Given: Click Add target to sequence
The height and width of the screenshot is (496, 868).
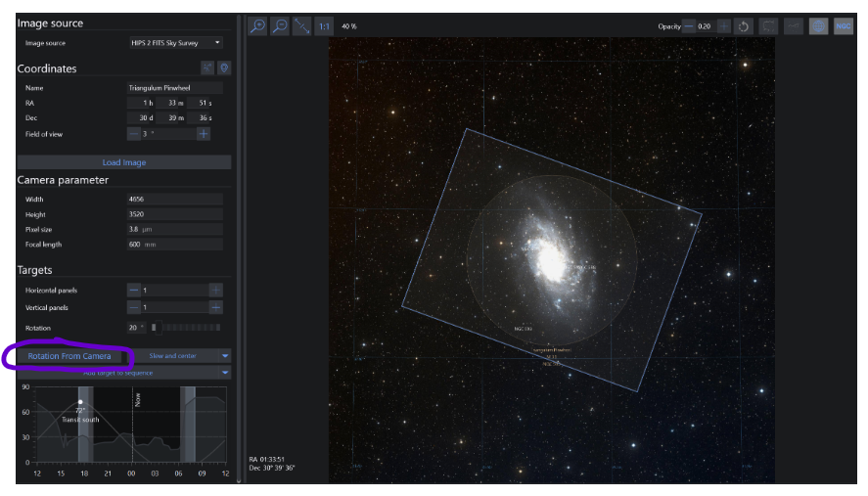Looking at the screenshot, I should click(x=118, y=373).
